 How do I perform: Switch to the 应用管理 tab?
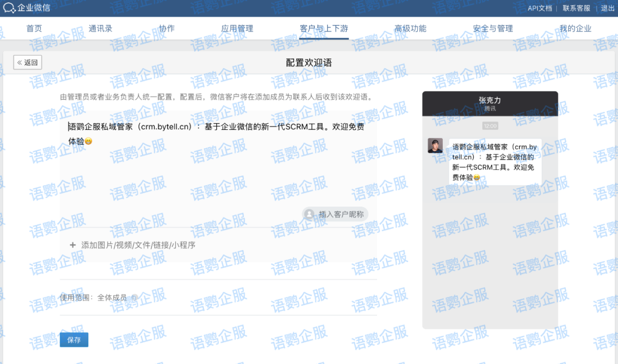pos(237,27)
